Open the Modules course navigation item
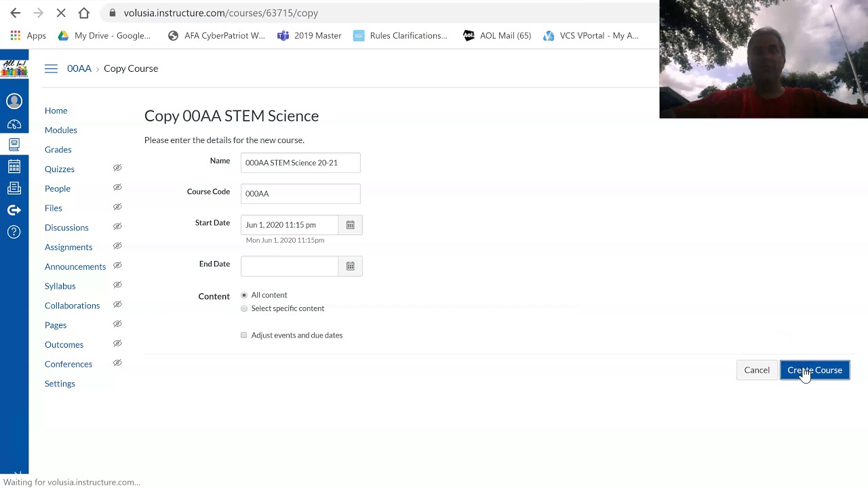 point(61,130)
